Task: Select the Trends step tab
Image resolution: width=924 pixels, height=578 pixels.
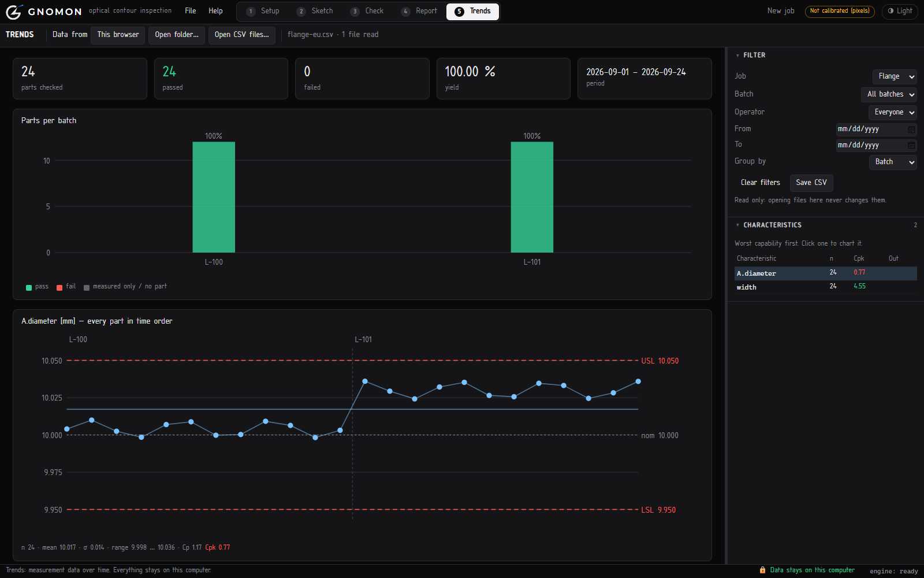Action: pos(472,11)
